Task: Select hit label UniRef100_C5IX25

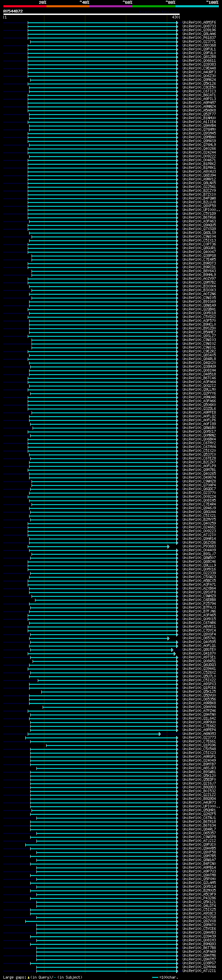Action: (x=199, y=910)
